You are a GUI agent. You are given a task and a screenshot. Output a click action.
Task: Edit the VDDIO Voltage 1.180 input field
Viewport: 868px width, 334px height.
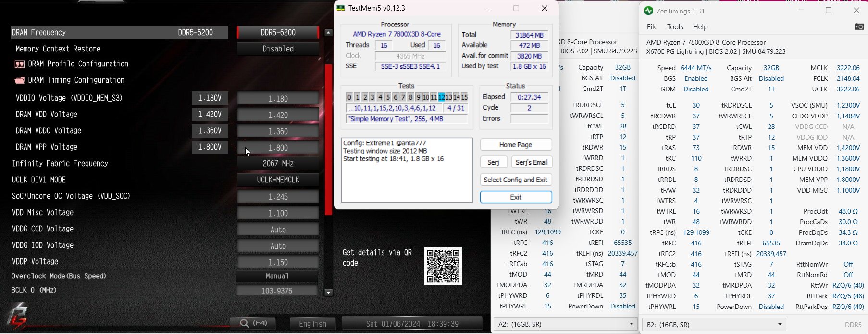coord(278,99)
